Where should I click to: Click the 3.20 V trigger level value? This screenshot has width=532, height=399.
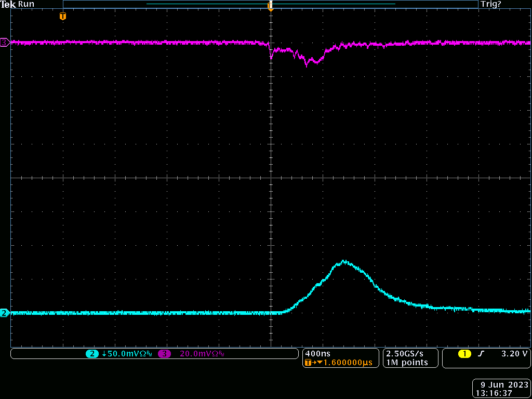pos(514,354)
